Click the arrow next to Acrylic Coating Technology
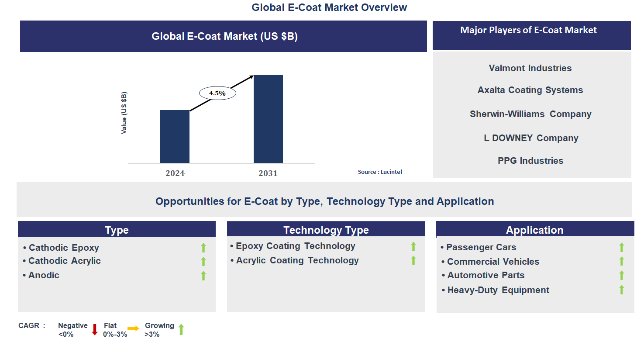 coord(413,260)
